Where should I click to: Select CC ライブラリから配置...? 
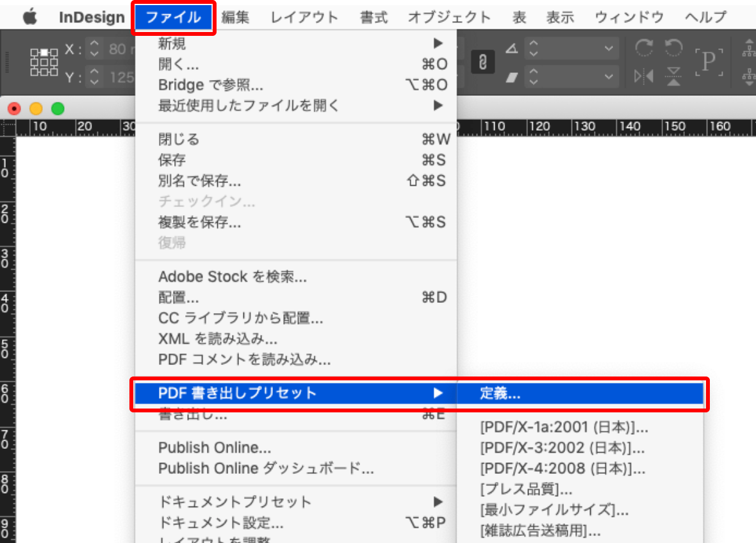click(x=296, y=318)
